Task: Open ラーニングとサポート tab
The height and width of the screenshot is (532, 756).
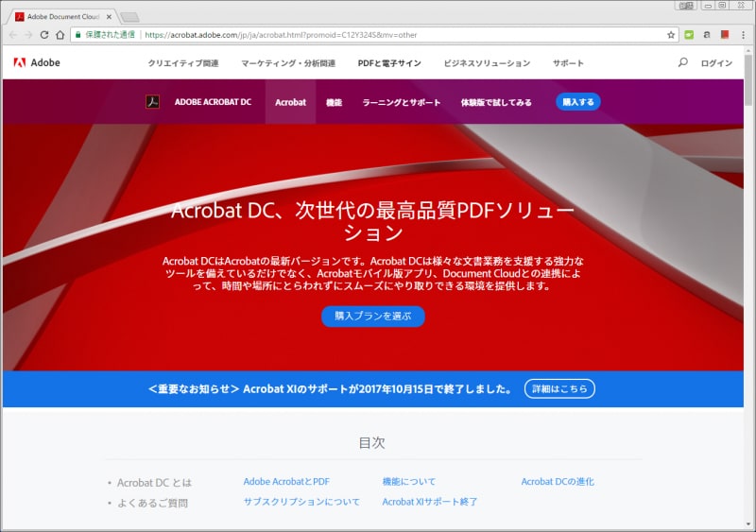Action: 401,102
